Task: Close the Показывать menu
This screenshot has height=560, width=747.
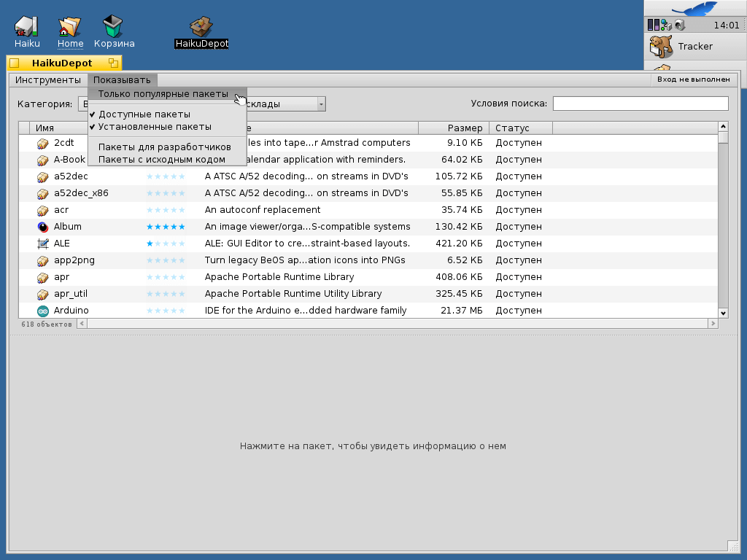Action: tap(122, 80)
